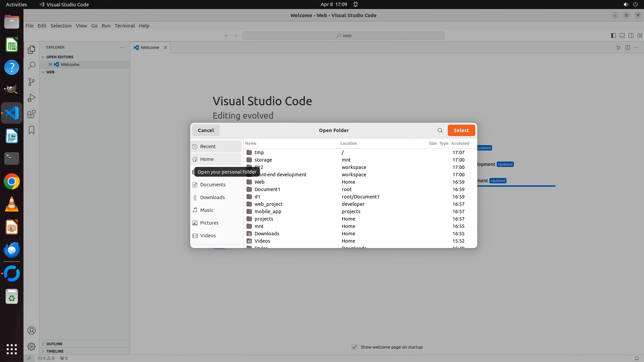The height and width of the screenshot is (362, 644).
Task: Click the Manage gear icon
Action: 32,346
